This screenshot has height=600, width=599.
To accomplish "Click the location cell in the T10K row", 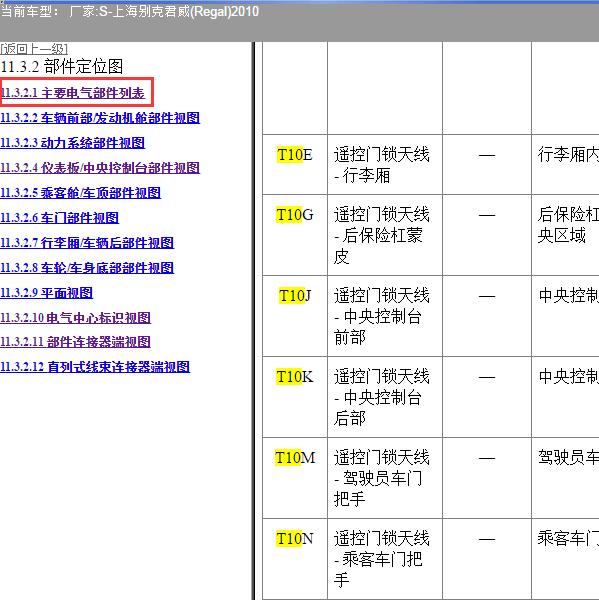I will click(565, 397).
